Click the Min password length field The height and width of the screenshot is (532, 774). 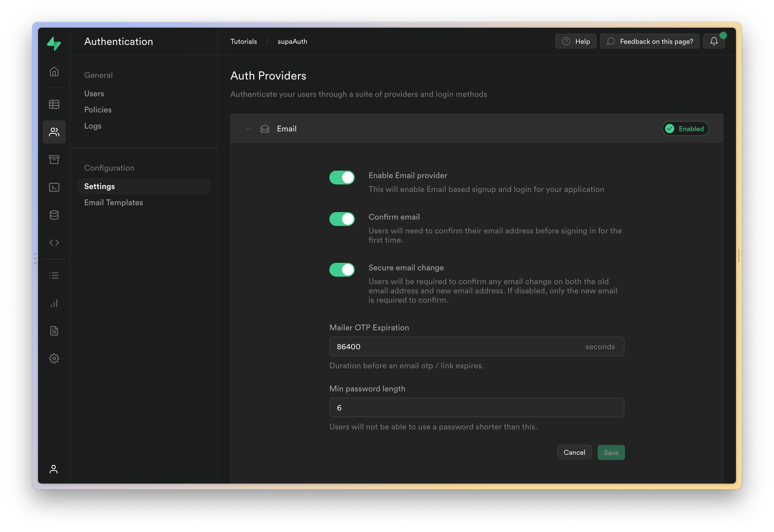pos(477,408)
